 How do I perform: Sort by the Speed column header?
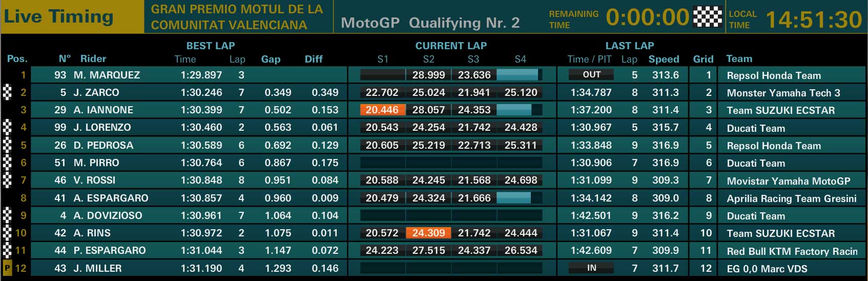click(x=664, y=59)
